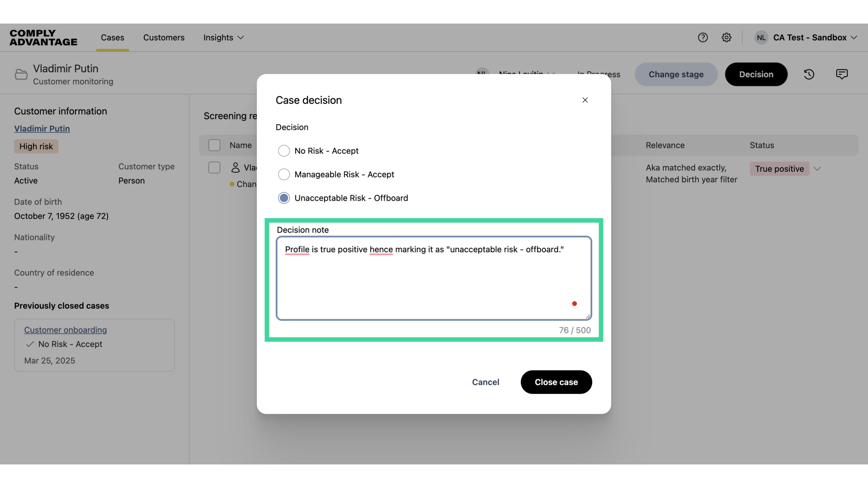View case history via clock icon

point(809,74)
